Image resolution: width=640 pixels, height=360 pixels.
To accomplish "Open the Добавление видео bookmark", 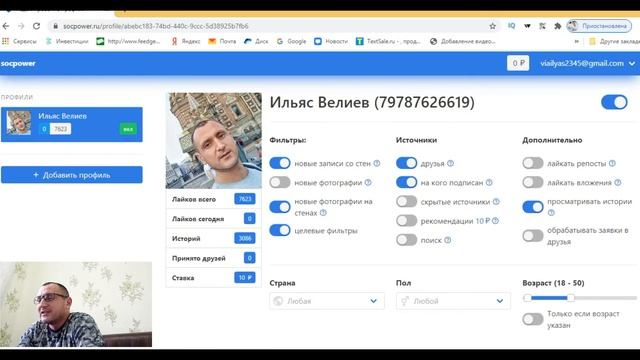I will point(463,41).
